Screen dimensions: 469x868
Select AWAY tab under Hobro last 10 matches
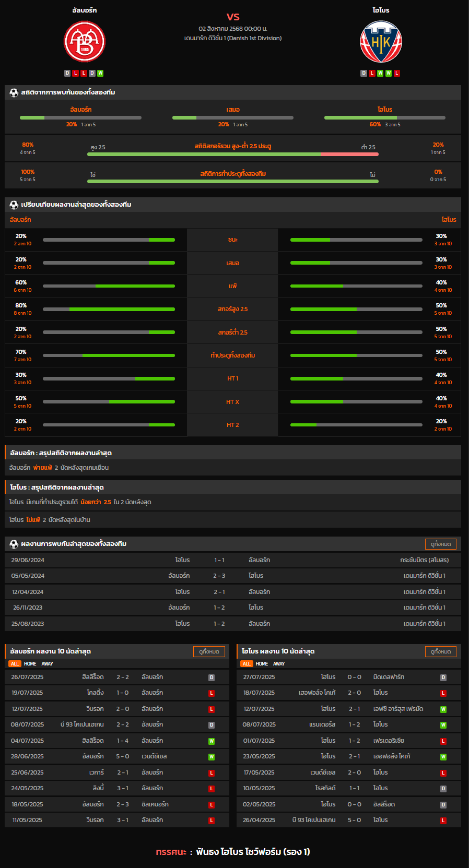tap(279, 664)
